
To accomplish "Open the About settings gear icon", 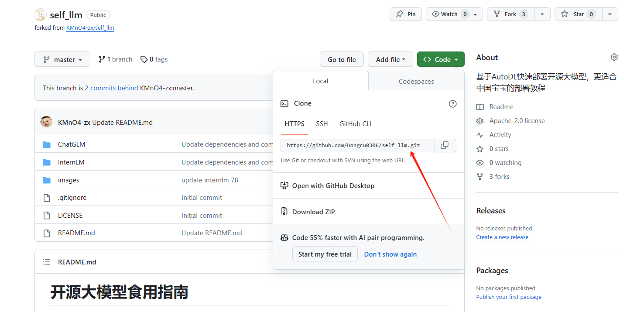I will (614, 57).
